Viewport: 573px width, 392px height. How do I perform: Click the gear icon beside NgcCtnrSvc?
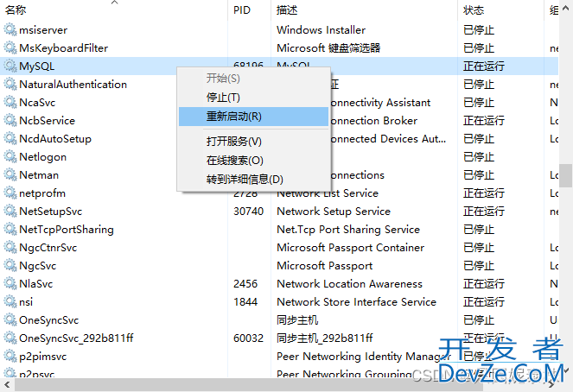coord(10,248)
